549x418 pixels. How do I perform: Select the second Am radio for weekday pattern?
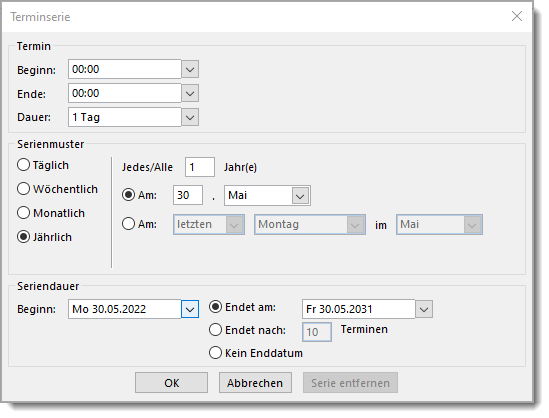[128, 223]
